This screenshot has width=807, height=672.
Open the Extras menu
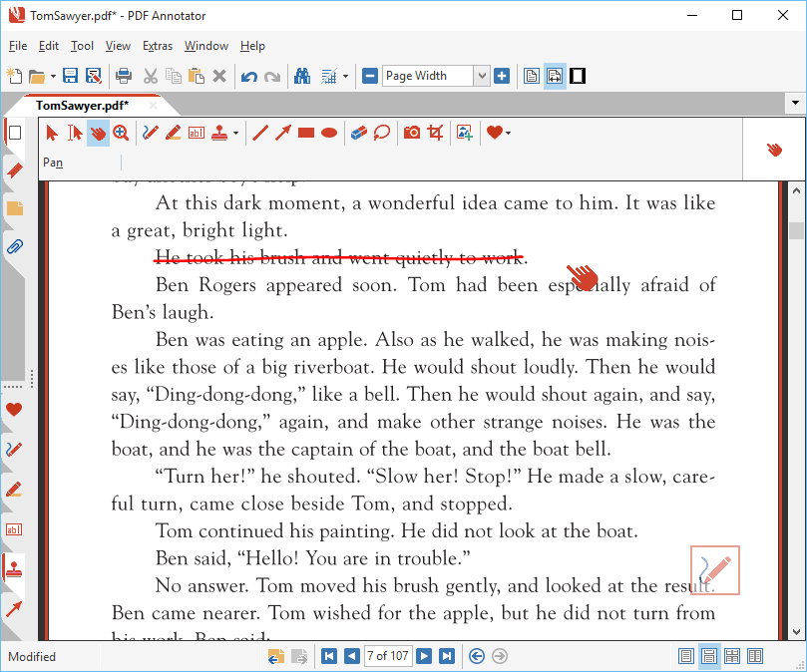158,46
